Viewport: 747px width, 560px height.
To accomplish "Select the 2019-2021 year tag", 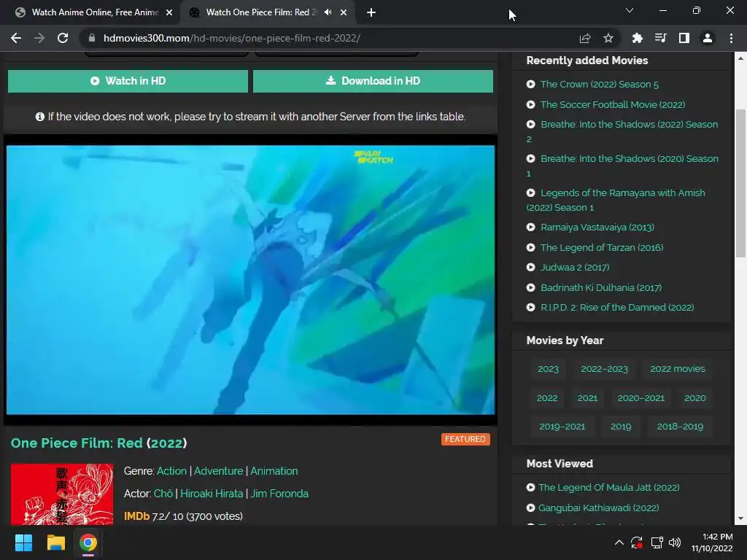I will tap(562, 427).
